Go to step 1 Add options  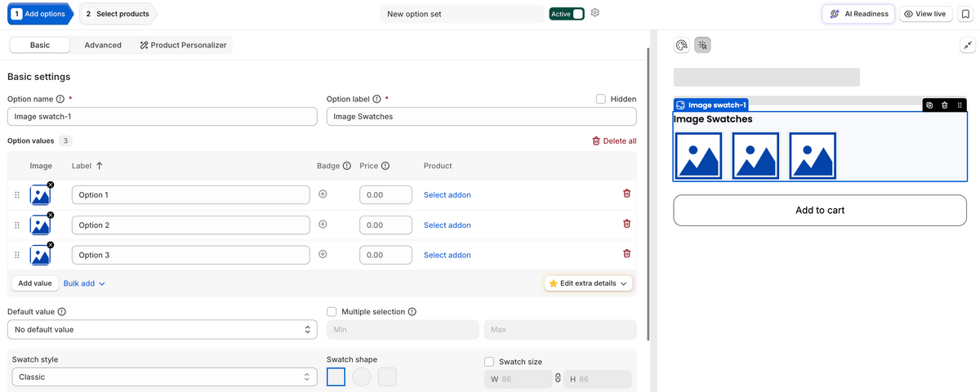pos(39,14)
